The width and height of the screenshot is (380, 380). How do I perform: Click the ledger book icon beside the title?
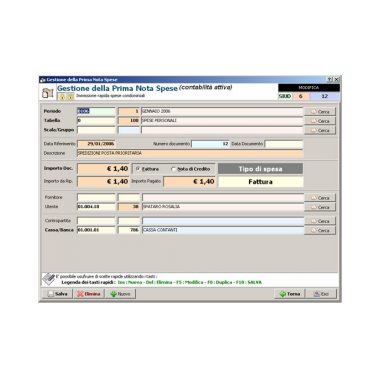point(48,93)
